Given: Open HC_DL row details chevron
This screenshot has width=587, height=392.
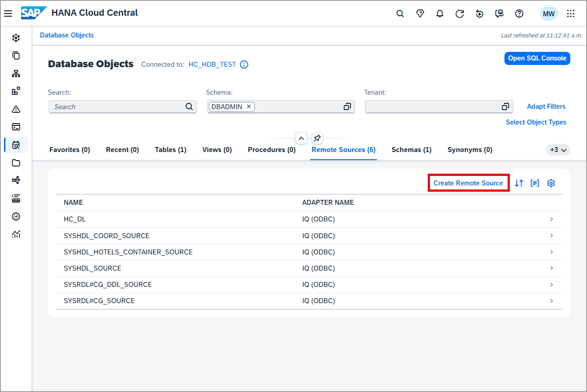Looking at the screenshot, I should (552, 219).
